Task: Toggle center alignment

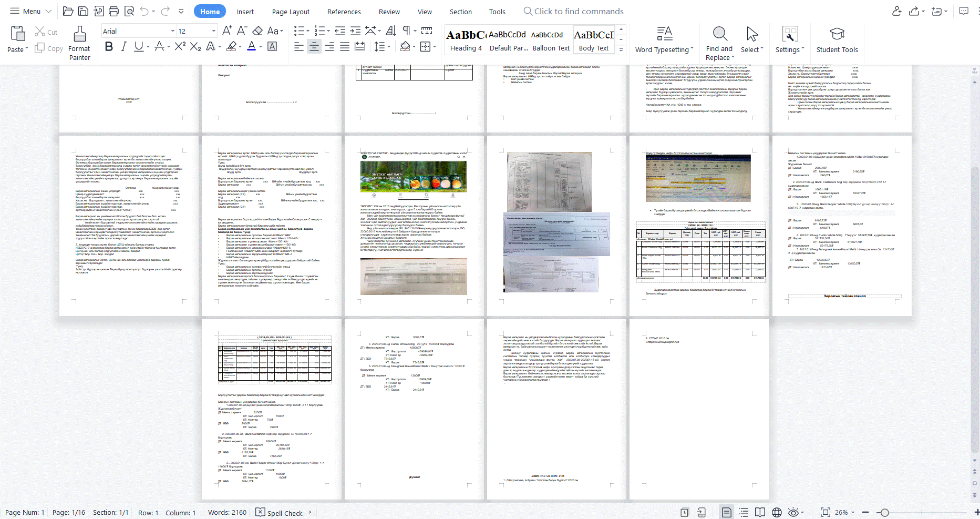Action: tap(314, 47)
